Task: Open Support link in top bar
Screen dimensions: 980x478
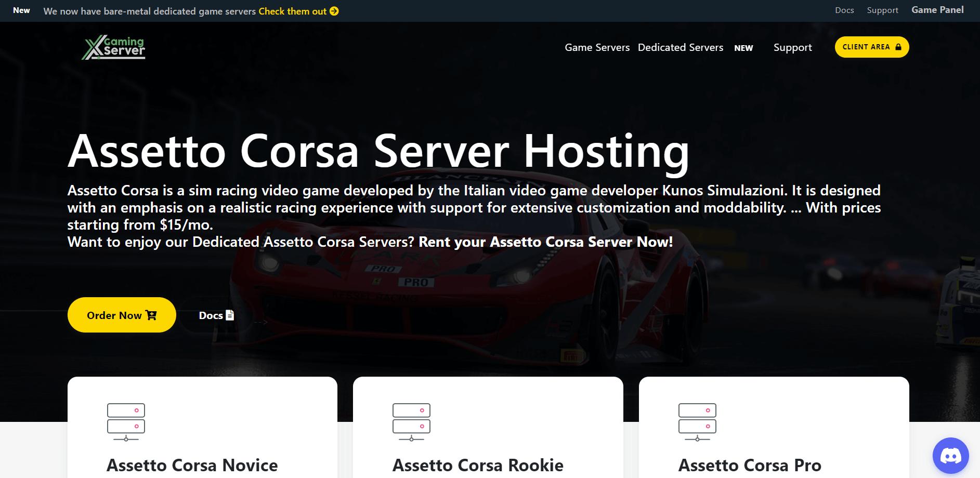Action: [882, 10]
